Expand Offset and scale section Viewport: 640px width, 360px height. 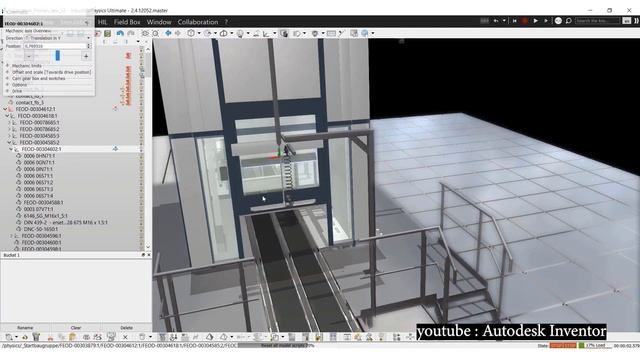click(x=7, y=72)
